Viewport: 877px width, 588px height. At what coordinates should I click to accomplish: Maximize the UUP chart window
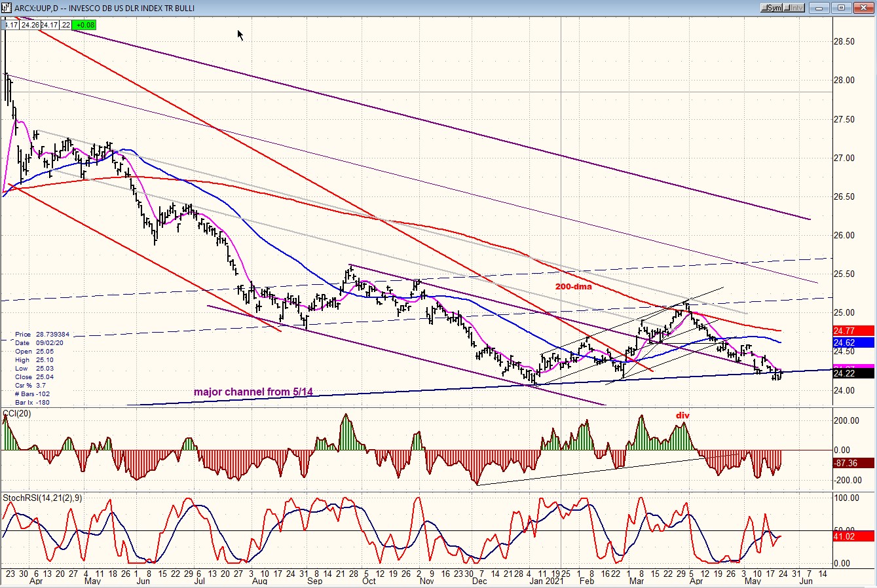842,8
